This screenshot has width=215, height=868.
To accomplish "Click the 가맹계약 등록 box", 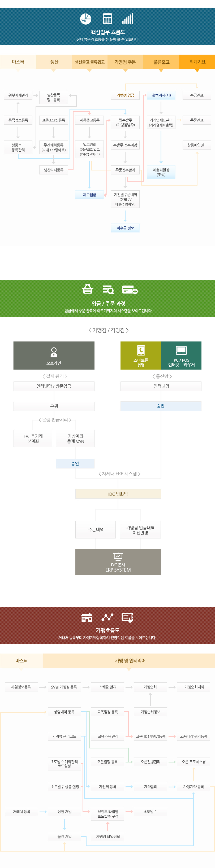I will tap(193, 787).
